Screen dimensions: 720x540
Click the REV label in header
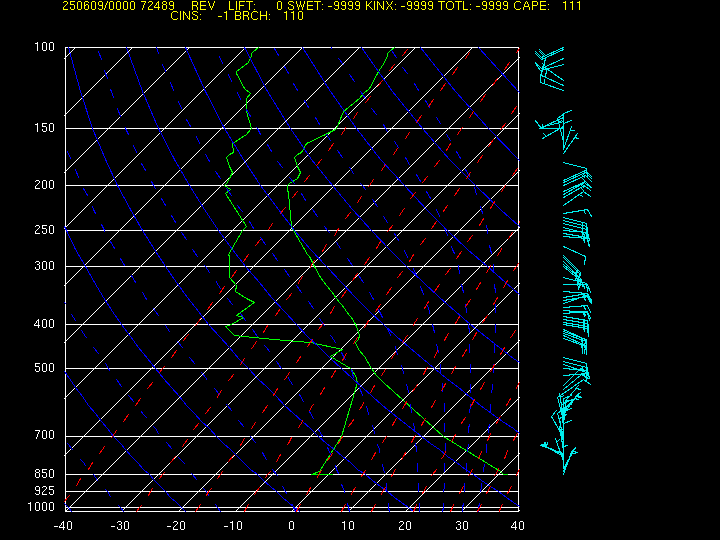(x=203, y=6)
